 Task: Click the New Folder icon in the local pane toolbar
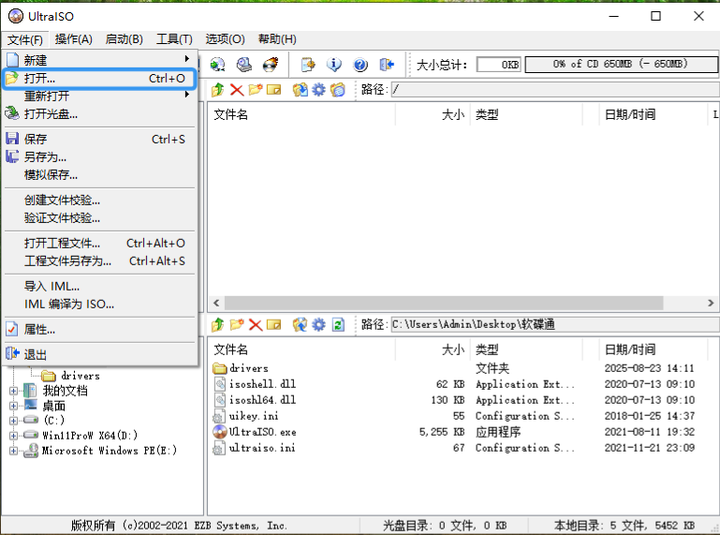(236, 325)
